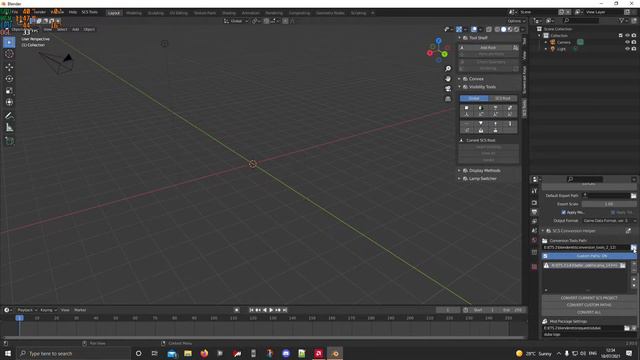Click the pan hand viewport icon
This screenshot has width=640, height=360.
pyautogui.click(x=448, y=78)
